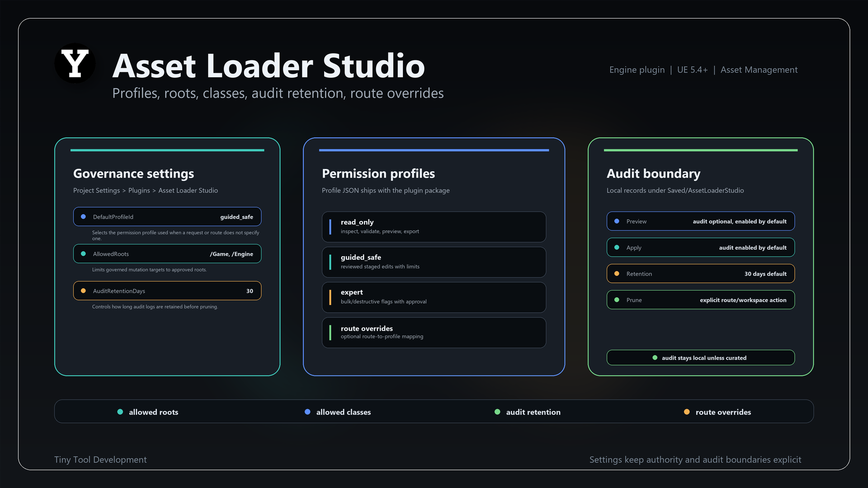Viewport: 868px width, 488px height.
Task: Click Settings keep authority footer text
Action: point(695,460)
